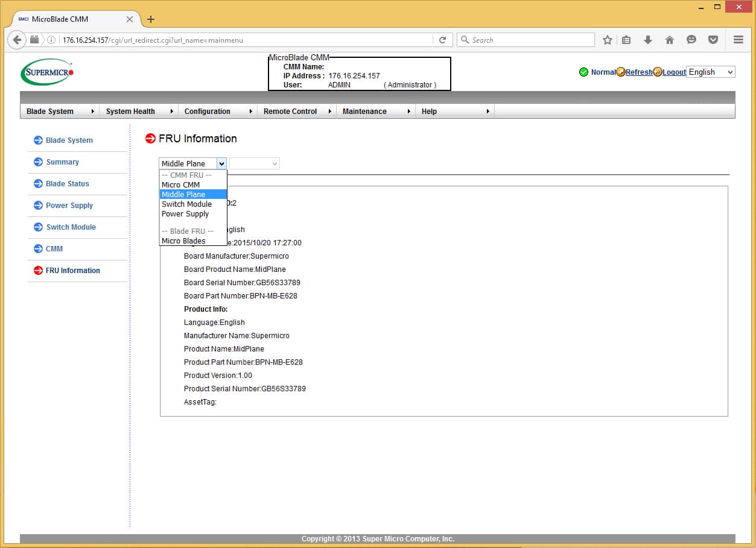Click the Supermicro logo
This screenshot has height=548, width=756.
pyautogui.click(x=47, y=72)
